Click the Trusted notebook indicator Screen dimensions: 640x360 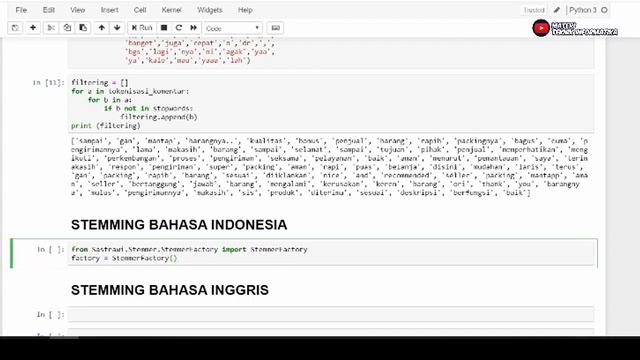(x=534, y=10)
